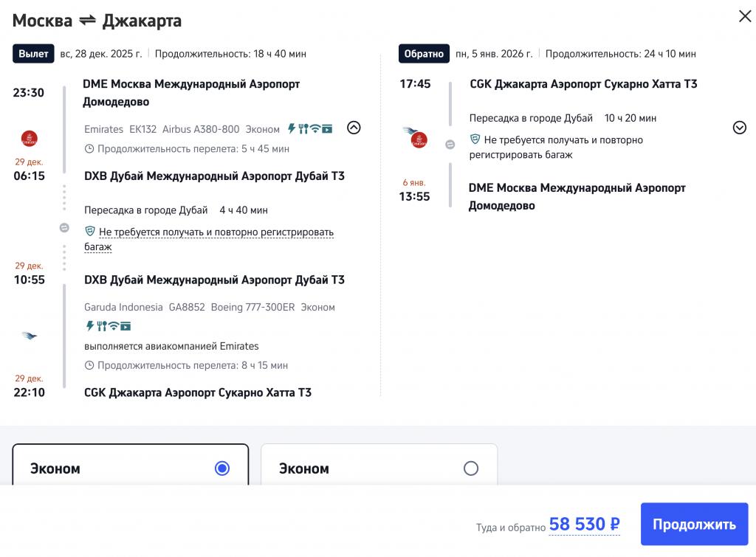This screenshot has width=756, height=557.
Task: Click the power outlet icon for flight EK132
Action: pos(292,129)
